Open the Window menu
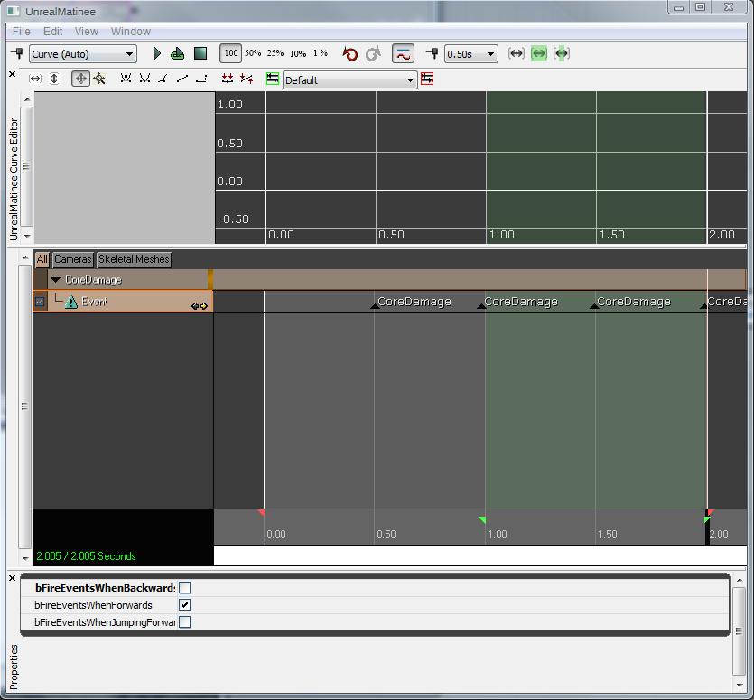Screen dimensions: 754x700 click(x=131, y=32)
